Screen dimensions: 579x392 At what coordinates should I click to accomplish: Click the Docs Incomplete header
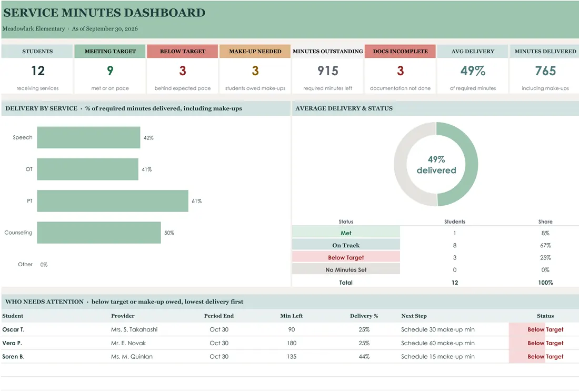tap(400, 52)
